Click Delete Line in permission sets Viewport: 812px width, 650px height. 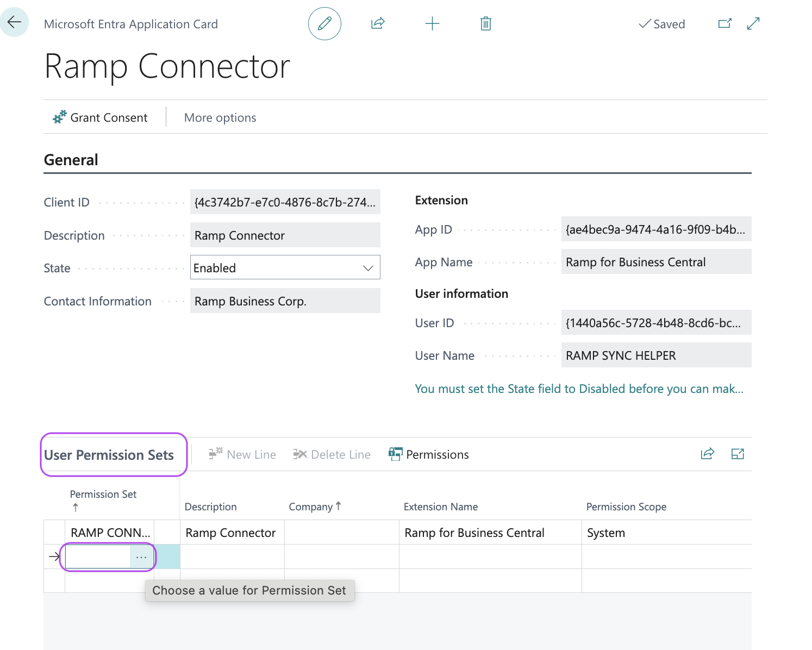[x=332, y=454]
